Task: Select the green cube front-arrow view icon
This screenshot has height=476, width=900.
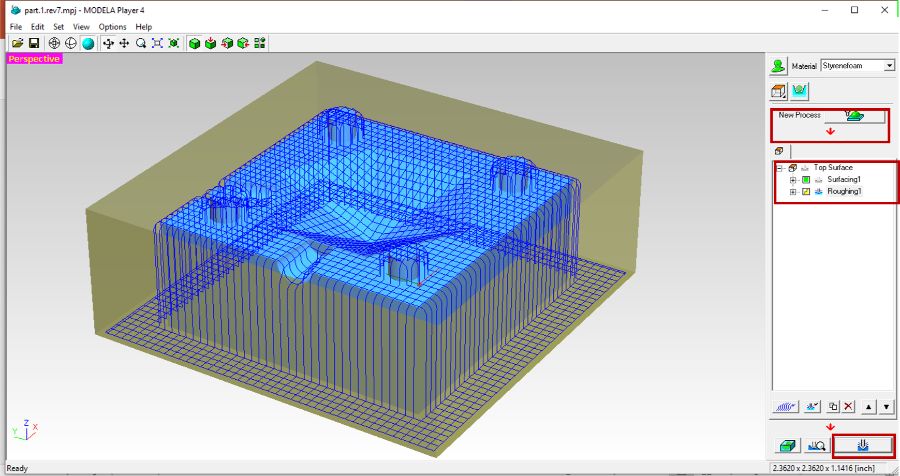Action: (227, 43)
